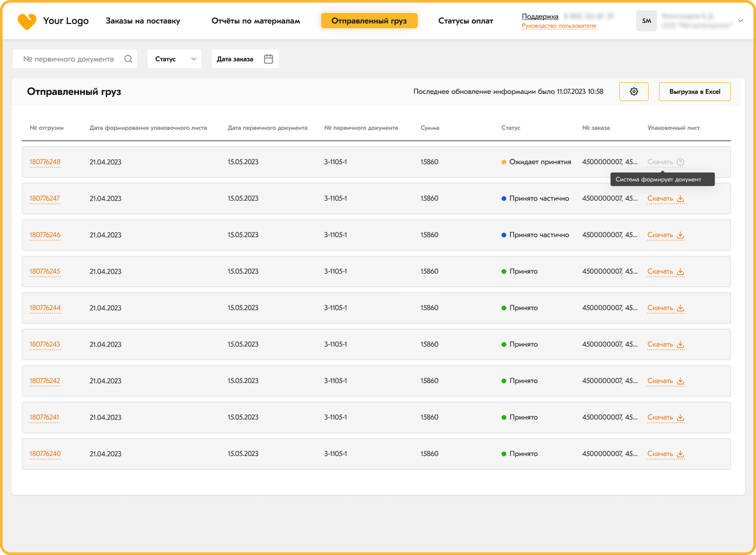This screenshot has height=555, width=756.
Task: Open shipment link 180776244
Action: 45,308
